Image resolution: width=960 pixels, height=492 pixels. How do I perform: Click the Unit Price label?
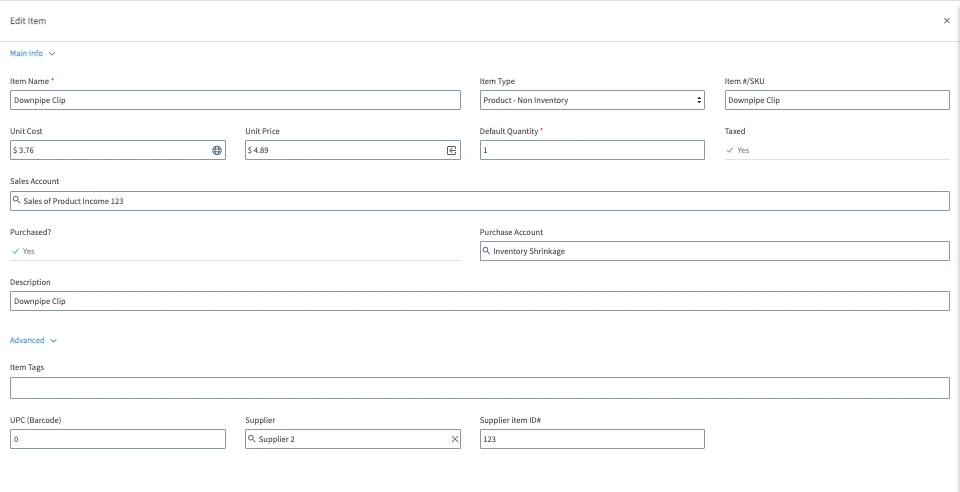(262, 131)
